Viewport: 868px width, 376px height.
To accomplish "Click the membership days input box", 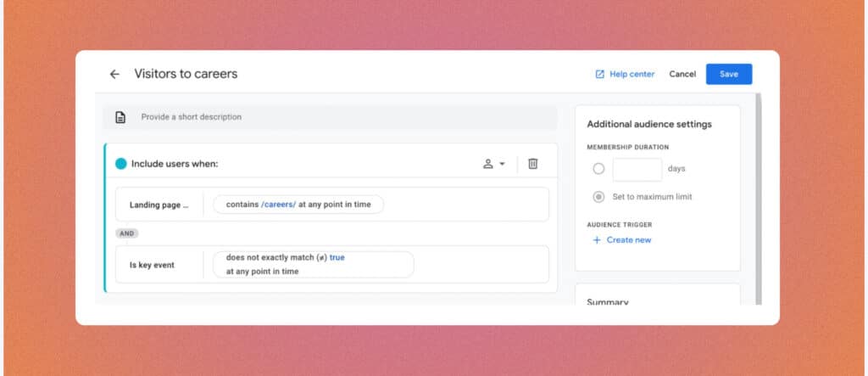I will (x=637, y=169).
